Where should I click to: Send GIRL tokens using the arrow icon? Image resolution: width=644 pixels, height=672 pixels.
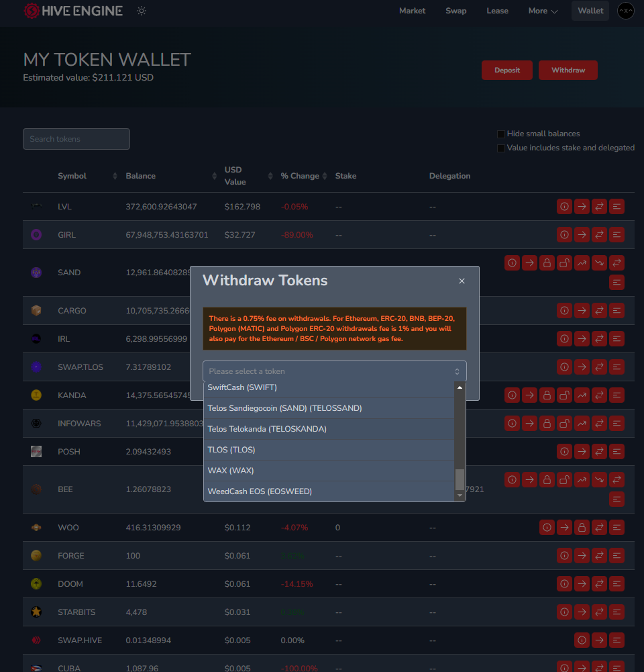582,235
